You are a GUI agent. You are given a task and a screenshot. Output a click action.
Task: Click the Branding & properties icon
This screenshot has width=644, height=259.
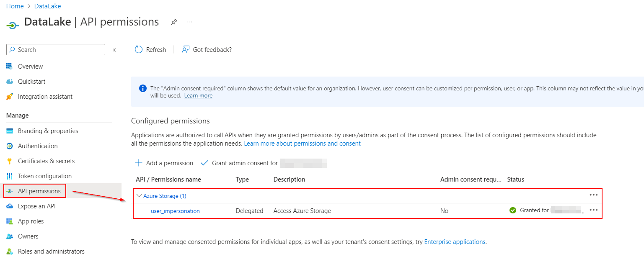[x=10, y=131]
